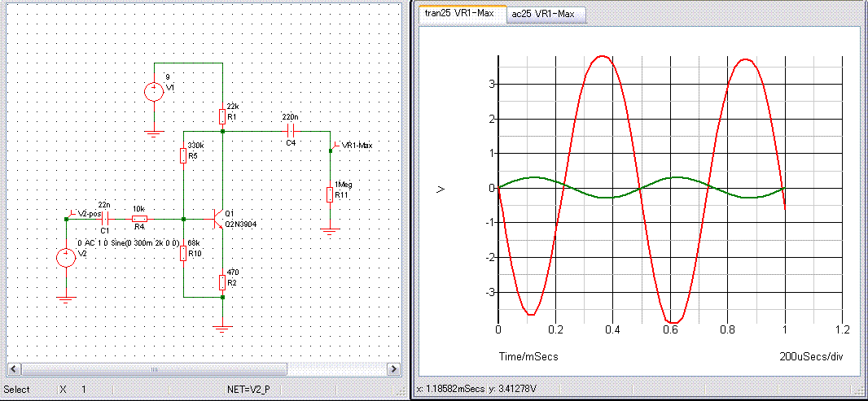Select the VR1-Max probe marker
The image size is (868, 401).
pos(334,146)
